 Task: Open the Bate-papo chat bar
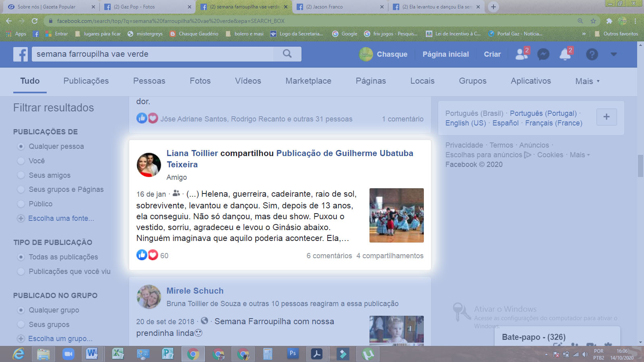point(557,337)
